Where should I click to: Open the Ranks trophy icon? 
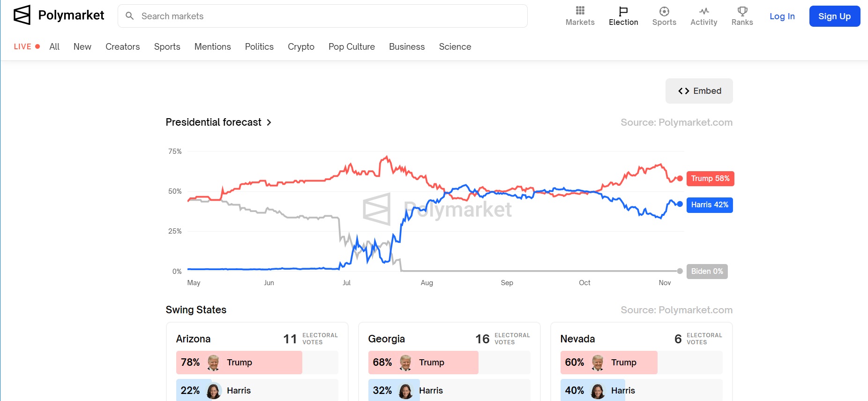click(742, 10)
